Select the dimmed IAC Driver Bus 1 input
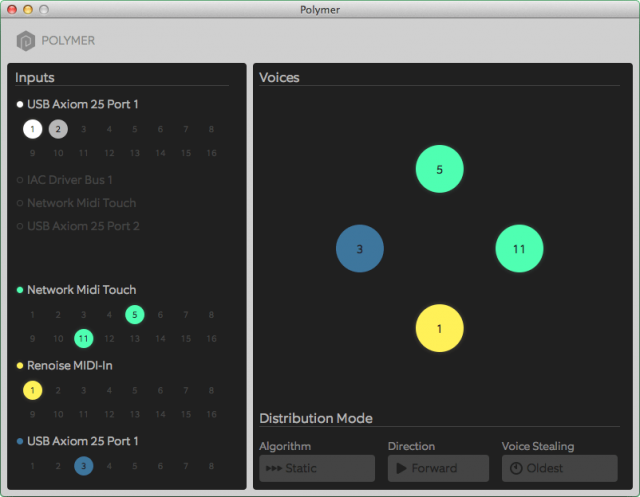Image resolution: width=640 pixels, height=497 pixels. (69, 180)
